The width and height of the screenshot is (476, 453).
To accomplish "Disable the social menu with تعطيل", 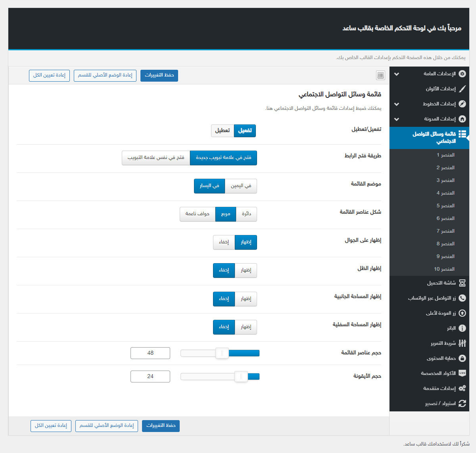I will point(223,131).
